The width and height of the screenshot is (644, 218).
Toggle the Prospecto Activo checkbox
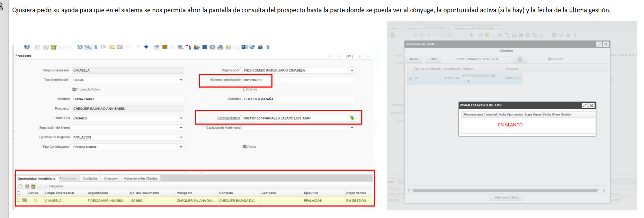click(x=74, y=89)
